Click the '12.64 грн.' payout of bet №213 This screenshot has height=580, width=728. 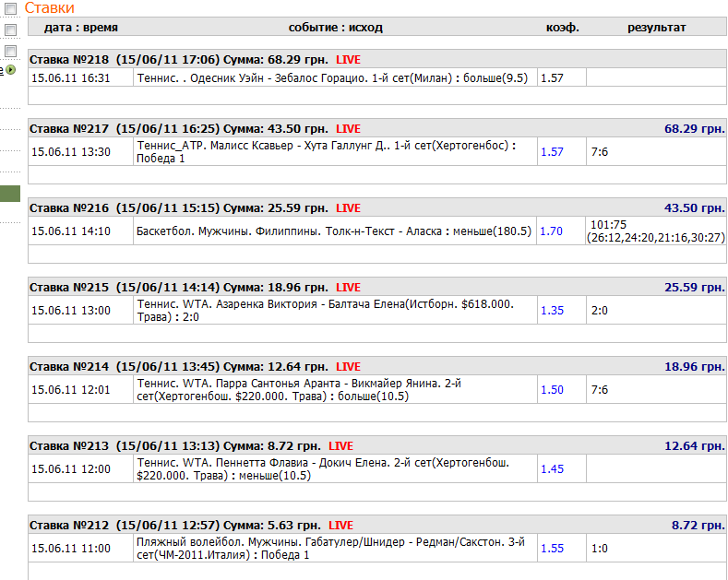point(694,446)
